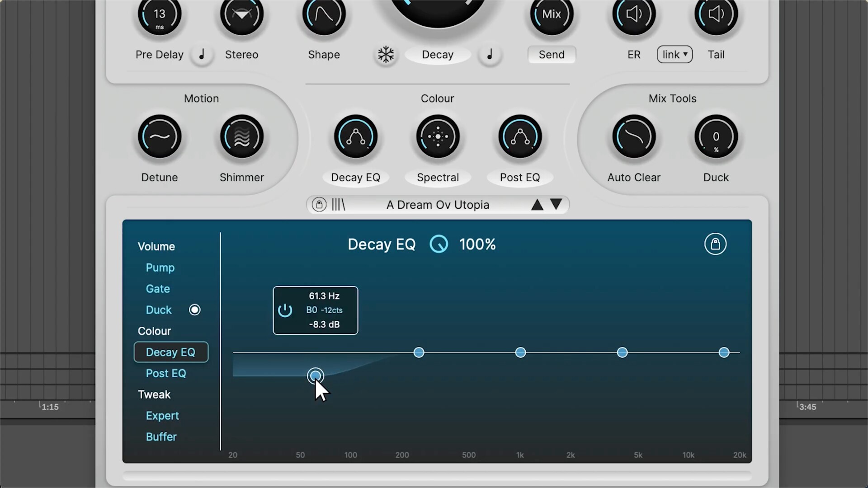Click the Pre Delay tempo sync note icon

pyautogui.click(x=202, y=55)
